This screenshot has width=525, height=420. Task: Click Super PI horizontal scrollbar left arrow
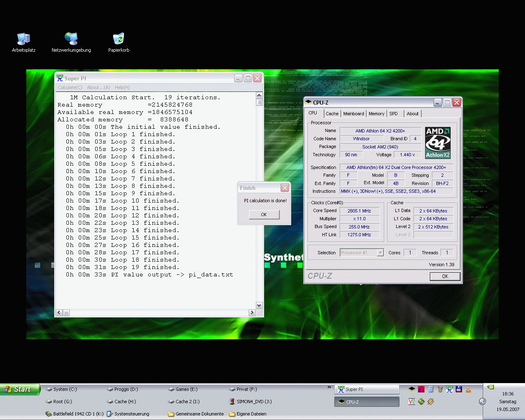59,313
